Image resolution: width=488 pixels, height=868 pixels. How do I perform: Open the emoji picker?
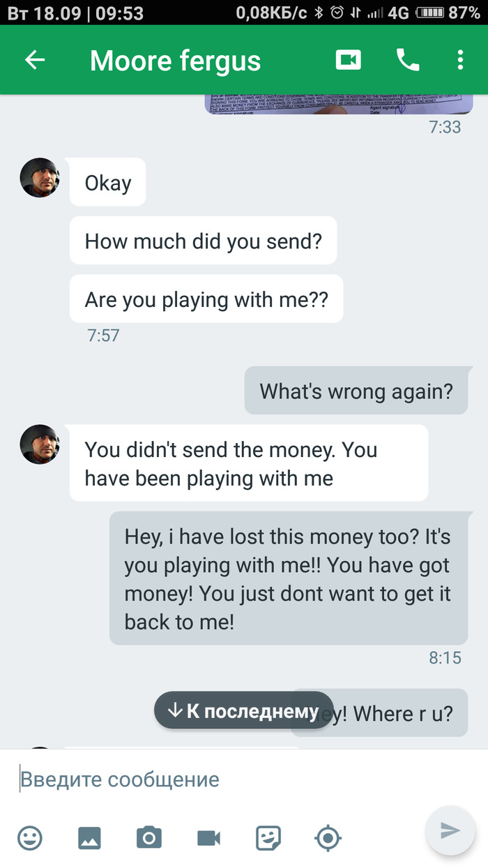point(30,837)
